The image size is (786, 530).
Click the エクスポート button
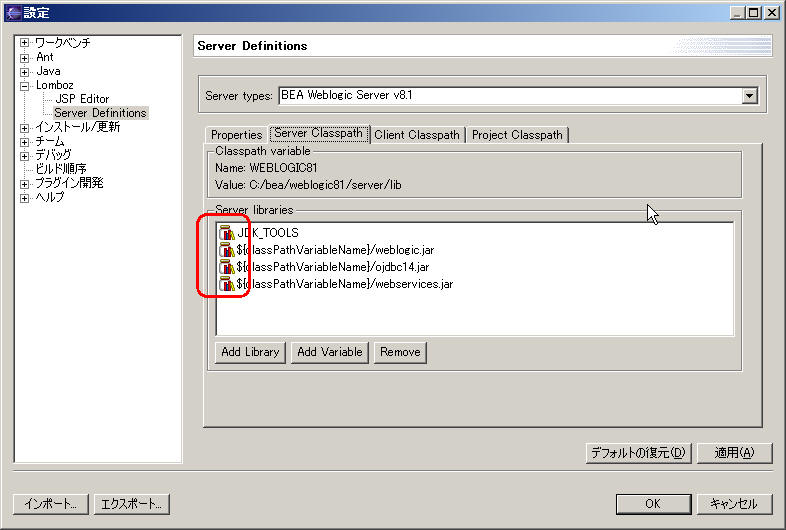click(132, 504)
